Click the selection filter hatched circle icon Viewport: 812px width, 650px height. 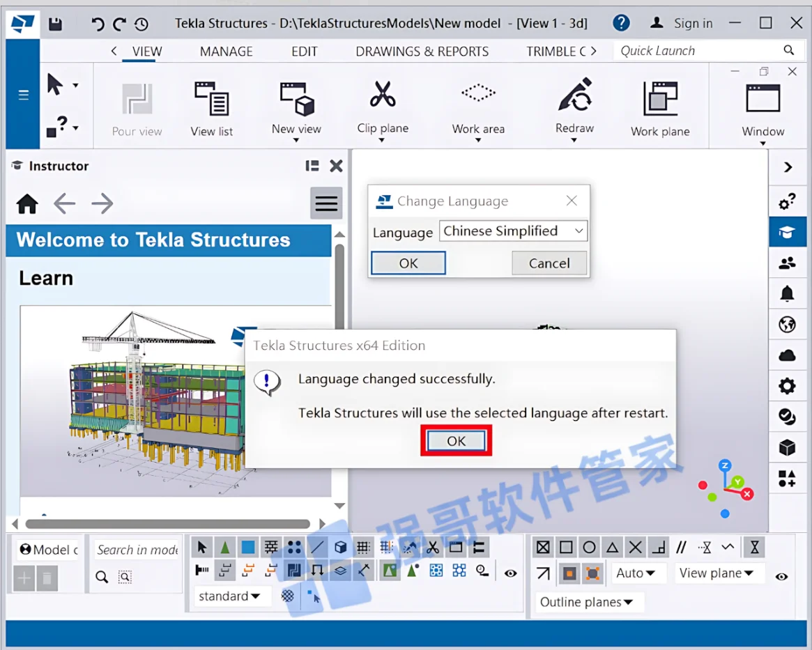tap(287, 596)
